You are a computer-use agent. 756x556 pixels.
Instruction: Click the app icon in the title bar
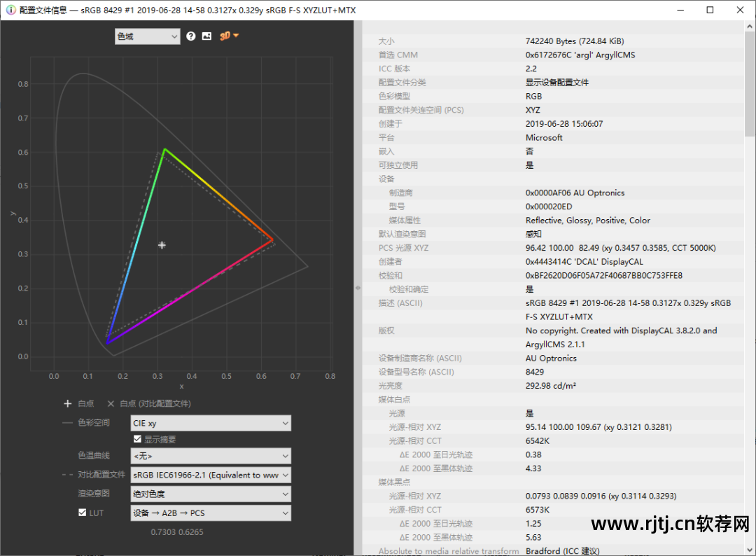click(x=10, y=10)
